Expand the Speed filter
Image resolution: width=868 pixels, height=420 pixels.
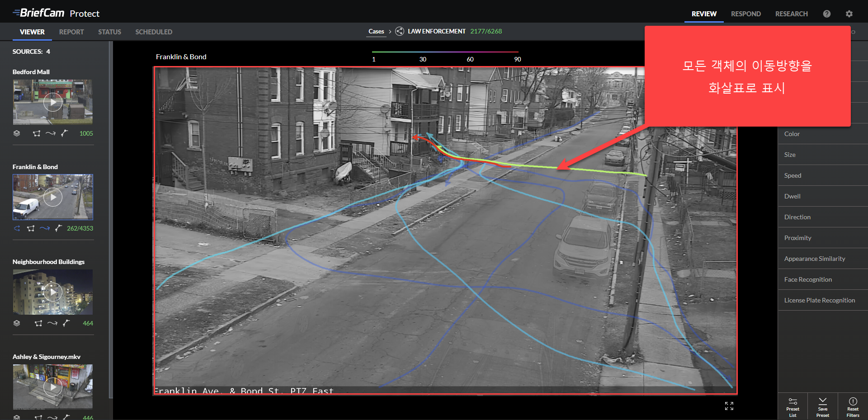(793, 175)
